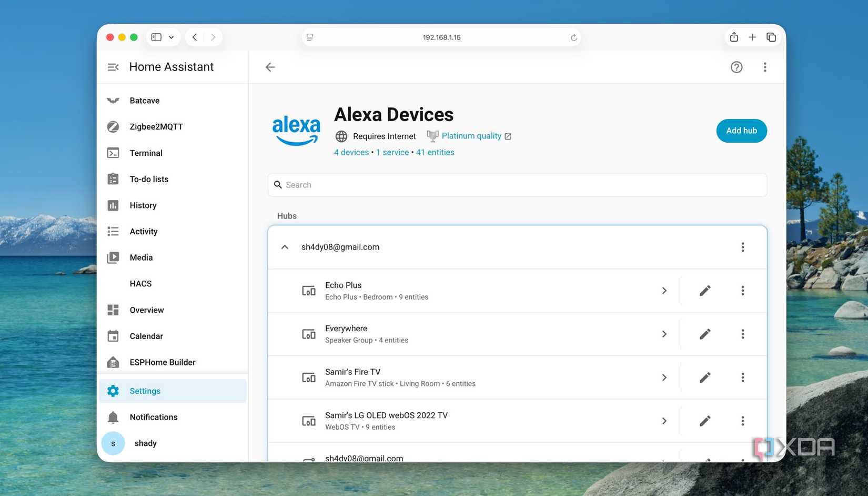Edit the Echo Plus device
The width and height of the screenshot is (868, 496).
click(x=705, y=291)
